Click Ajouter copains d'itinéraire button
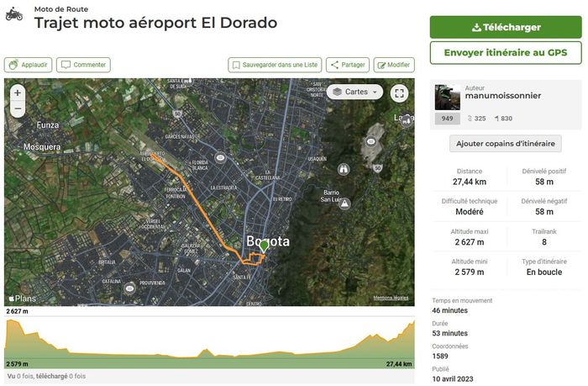588x386 pixels. point(505,144)
